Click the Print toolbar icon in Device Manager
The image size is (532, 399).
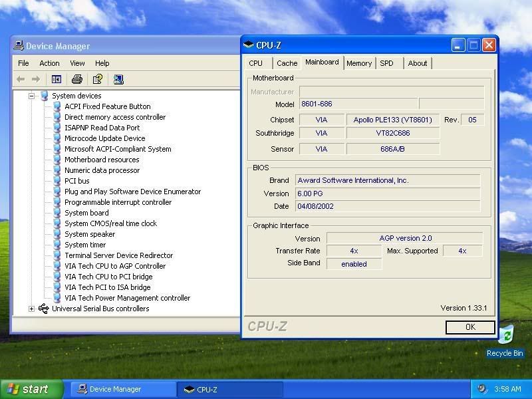click(76, 79)
